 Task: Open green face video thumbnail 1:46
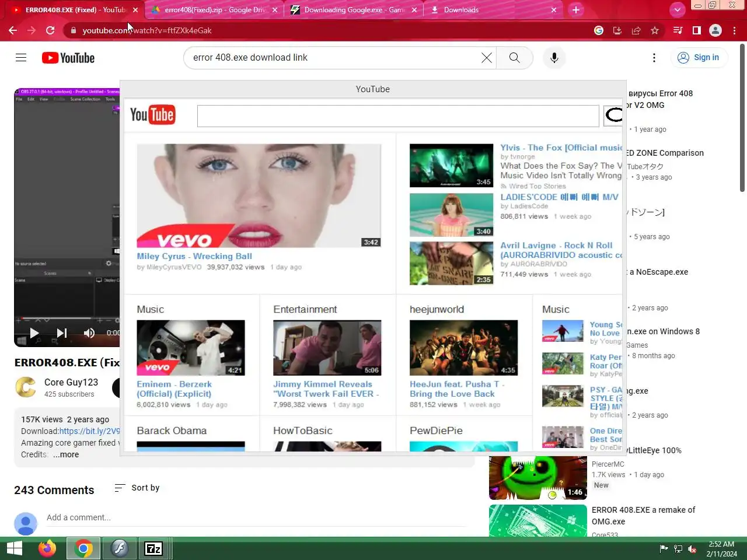coord(538,478)
